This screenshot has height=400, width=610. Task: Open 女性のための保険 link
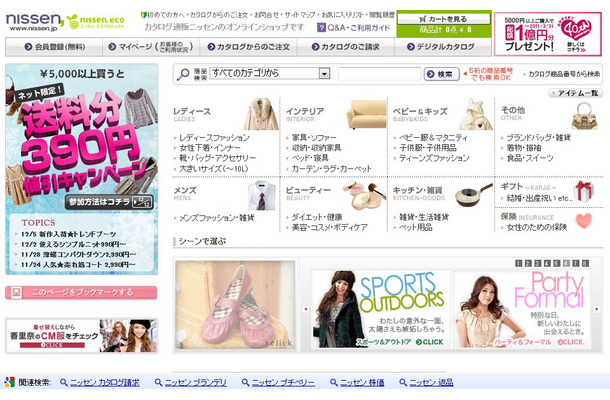[537, 227]
